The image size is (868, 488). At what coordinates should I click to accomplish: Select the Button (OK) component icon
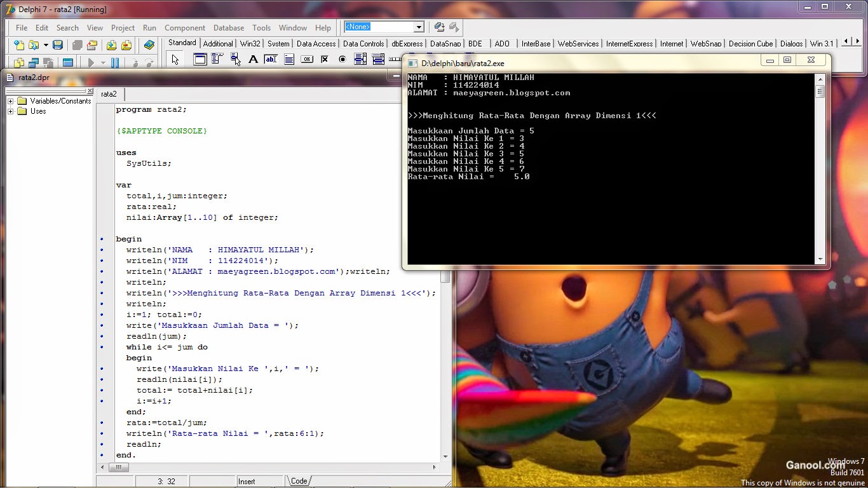coord(307,59)
